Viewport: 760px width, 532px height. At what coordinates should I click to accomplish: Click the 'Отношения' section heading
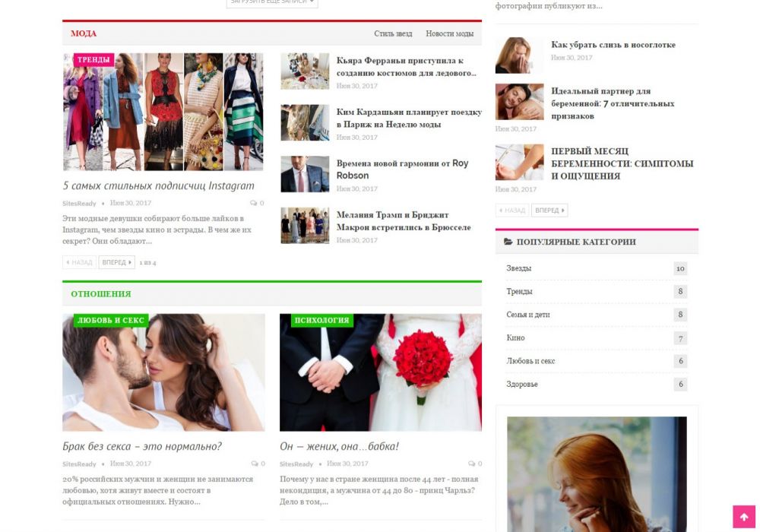(x=101, y=294)
